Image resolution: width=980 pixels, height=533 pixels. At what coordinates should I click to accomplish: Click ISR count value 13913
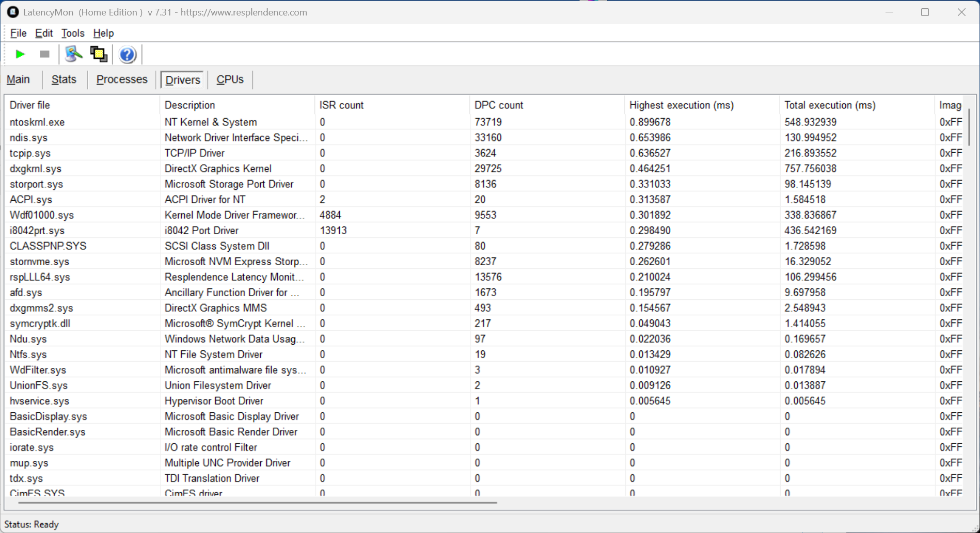pyautogui.click(x=333, y=231)
